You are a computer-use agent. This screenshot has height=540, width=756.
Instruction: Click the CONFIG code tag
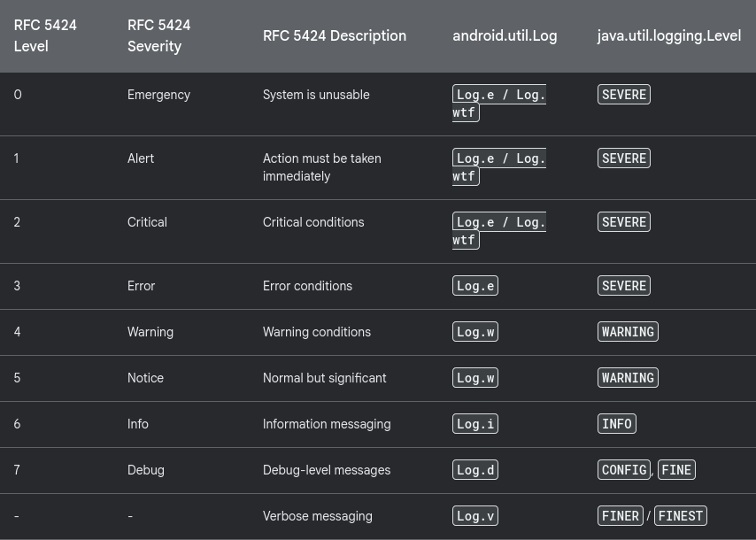pyautogui.click(x=624, y=469)
